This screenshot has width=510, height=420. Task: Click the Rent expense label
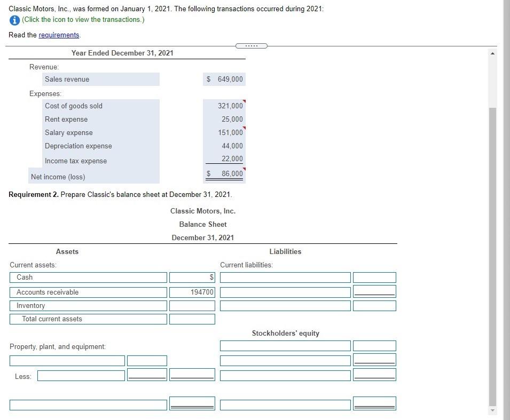tap(66, 120)
